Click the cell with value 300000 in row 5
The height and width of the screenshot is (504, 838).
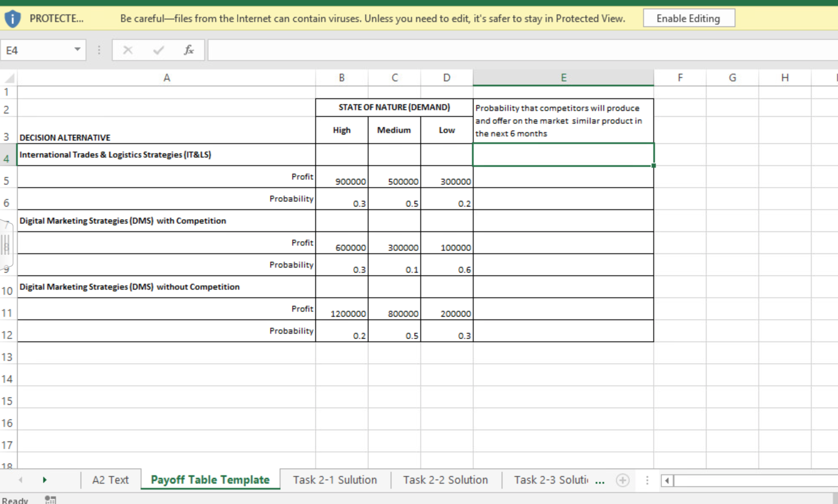point(447,177)
